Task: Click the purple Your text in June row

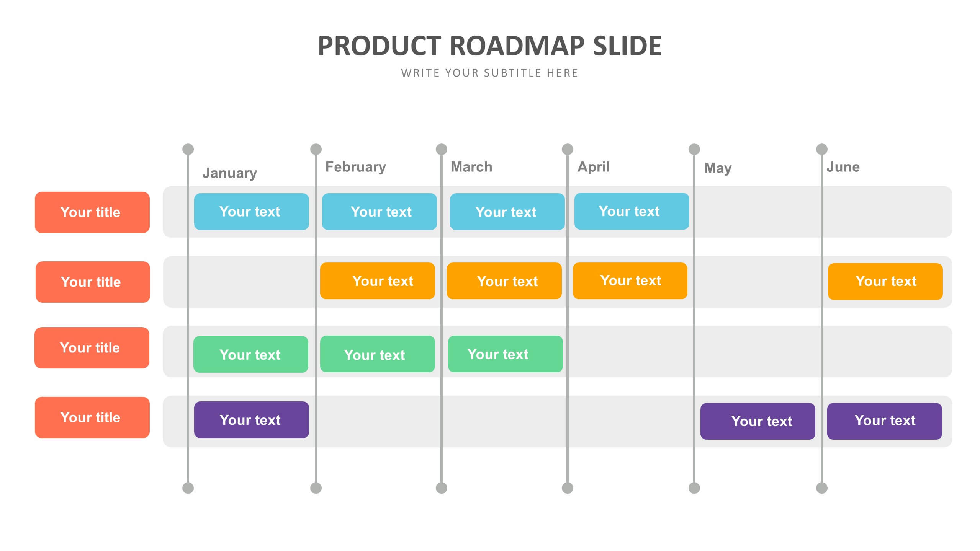Action: coord(884,419)
